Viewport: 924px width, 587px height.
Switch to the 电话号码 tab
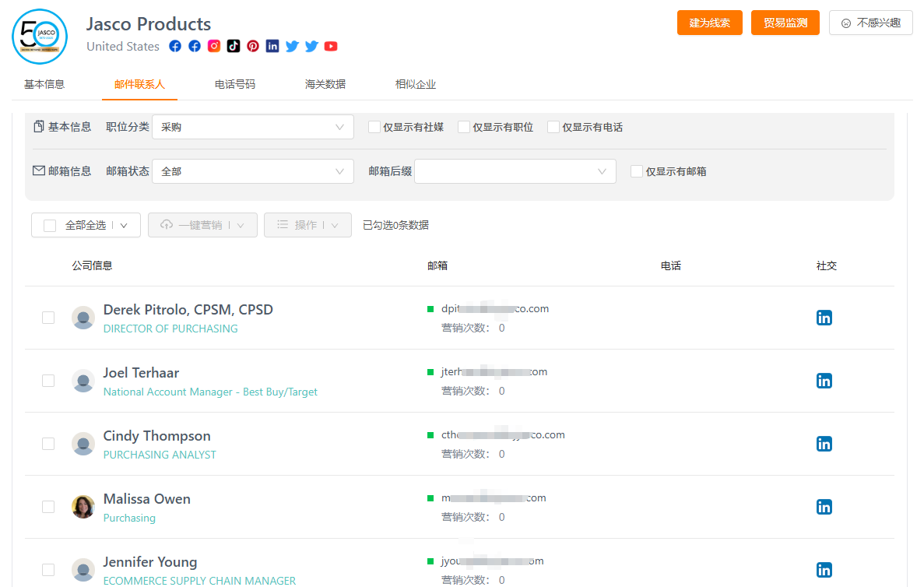coord(235,84)
